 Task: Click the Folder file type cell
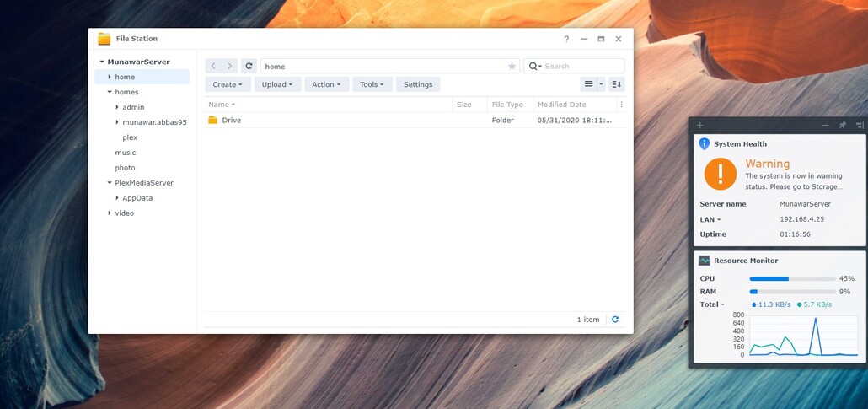(x=502, y=121)
